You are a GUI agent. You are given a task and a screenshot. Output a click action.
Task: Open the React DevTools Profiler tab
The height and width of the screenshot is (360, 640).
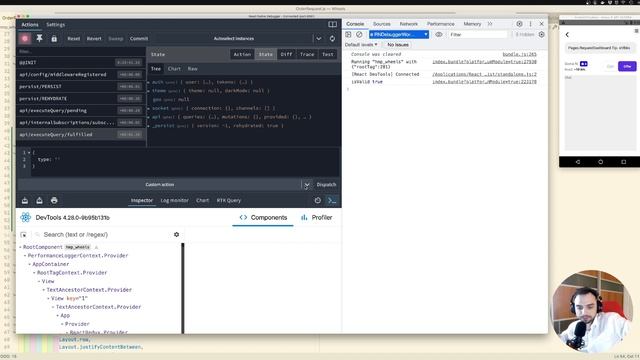[x=317, y=218]
